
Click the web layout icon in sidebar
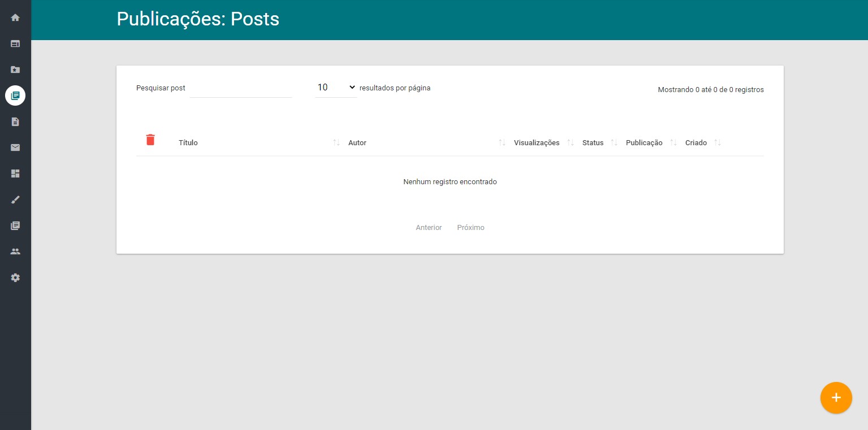point(15,44)
